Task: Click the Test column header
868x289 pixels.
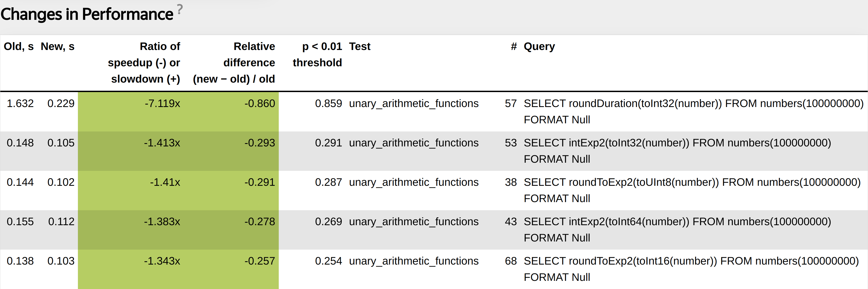Action: pyautogui.click(x=360, y=46)
